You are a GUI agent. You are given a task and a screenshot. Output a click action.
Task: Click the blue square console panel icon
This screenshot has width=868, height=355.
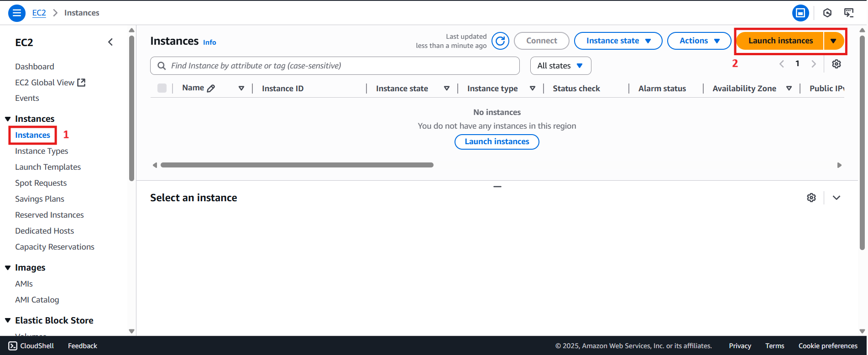coord(800,13)
